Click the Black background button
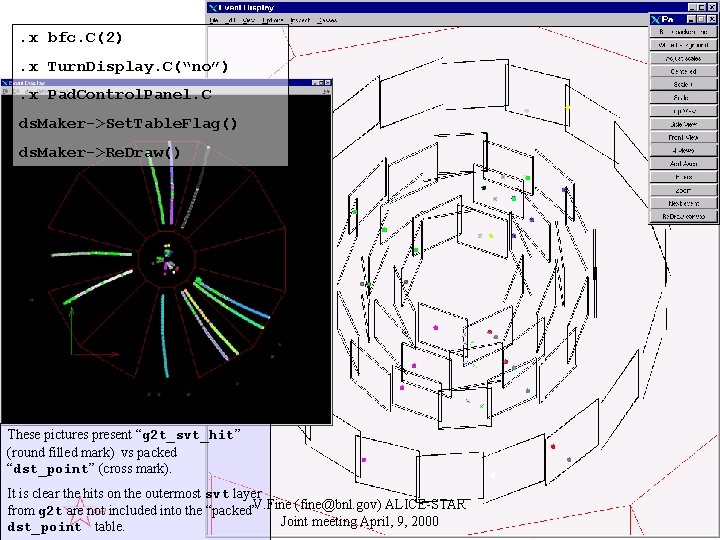 (683, 32)
